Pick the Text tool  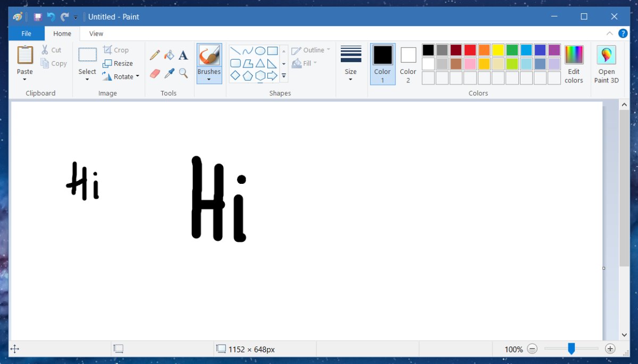(183, 55)
